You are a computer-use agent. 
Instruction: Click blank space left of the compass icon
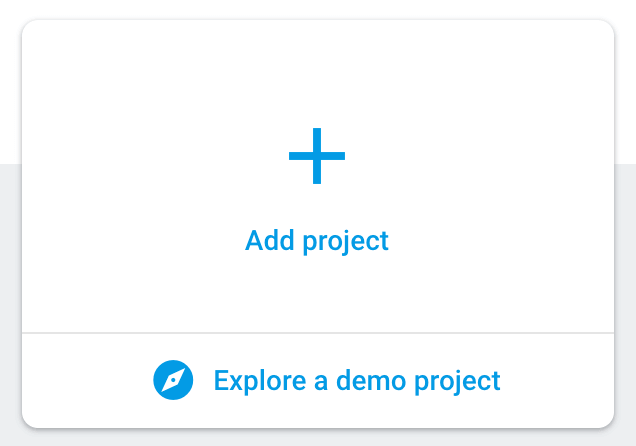(87, 380)
